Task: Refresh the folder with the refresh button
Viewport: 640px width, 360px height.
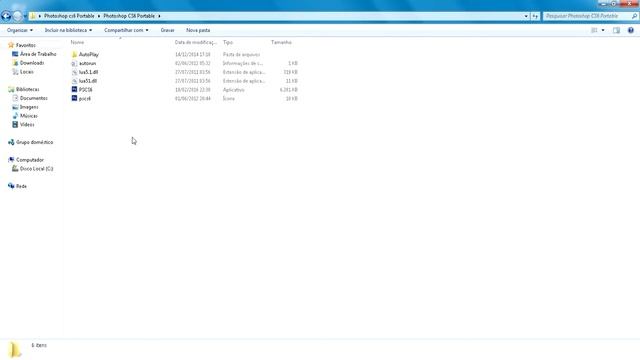Action: [x=535, y=16]
